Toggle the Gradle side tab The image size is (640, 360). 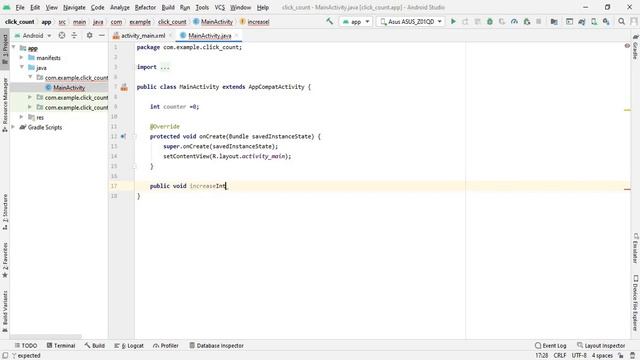pyautogui.click(x=636, y=47)
